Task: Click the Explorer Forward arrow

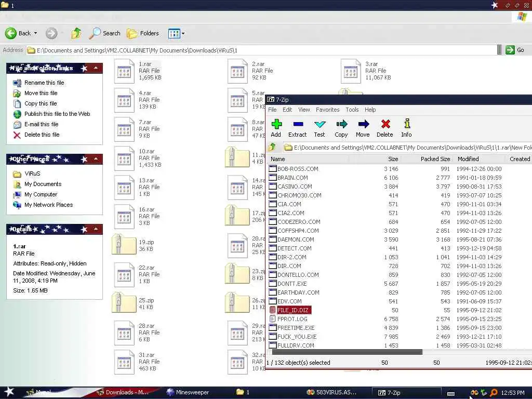Action: pos(51,33)
